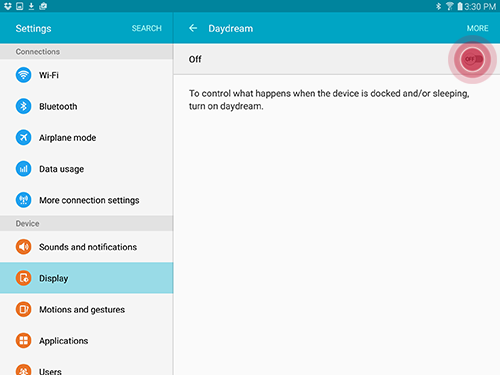500x375 pixels.
Task: Open Sounds and notifications settings
Action: [87, 247]
